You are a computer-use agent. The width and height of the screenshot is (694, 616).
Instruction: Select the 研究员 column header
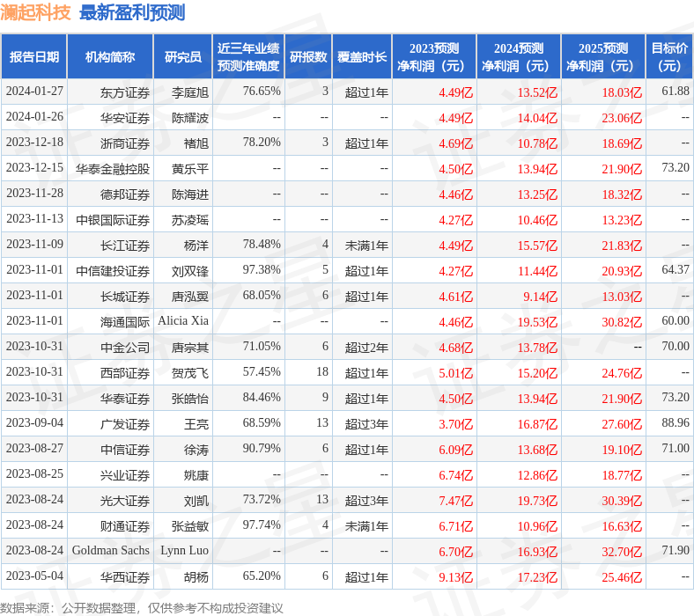point(183,57)
